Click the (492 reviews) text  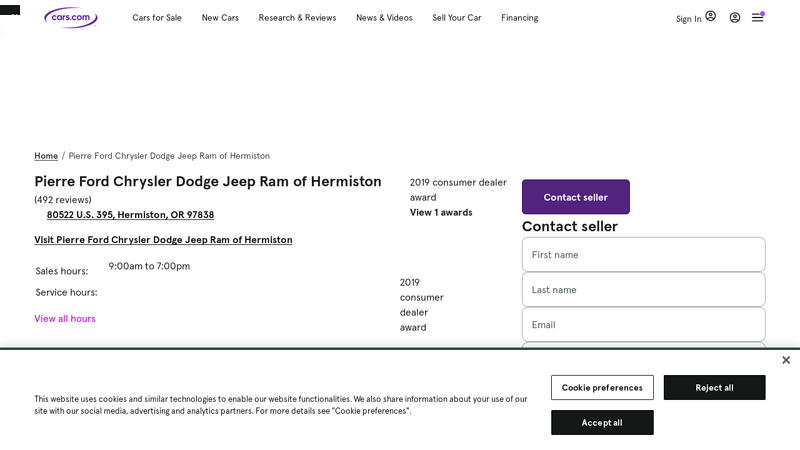coord(63,199)
